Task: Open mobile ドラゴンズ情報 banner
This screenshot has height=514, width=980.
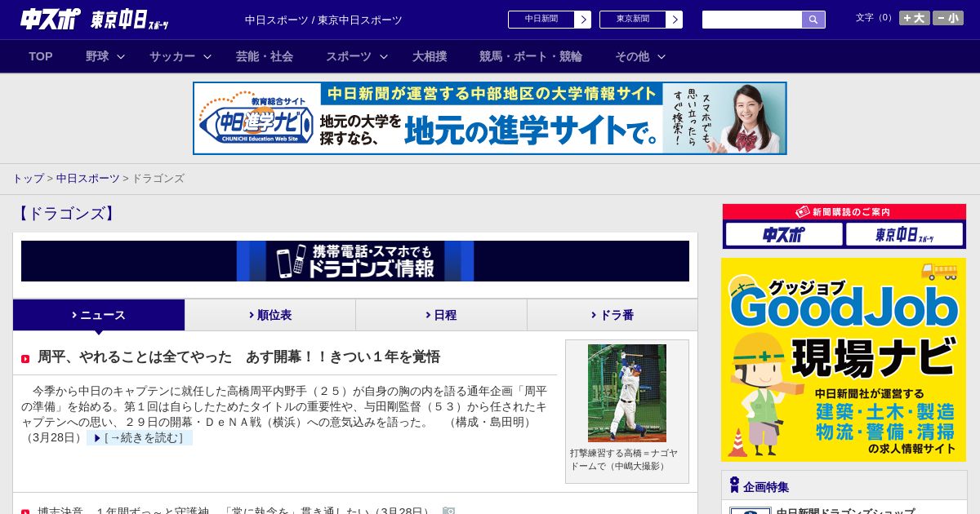Action: point(355,261)
